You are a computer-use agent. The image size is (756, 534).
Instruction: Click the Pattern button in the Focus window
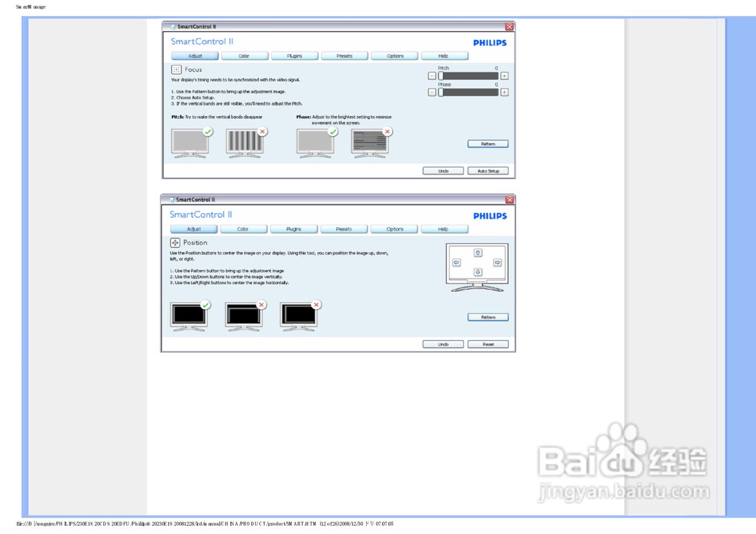(x=488, y=144)
